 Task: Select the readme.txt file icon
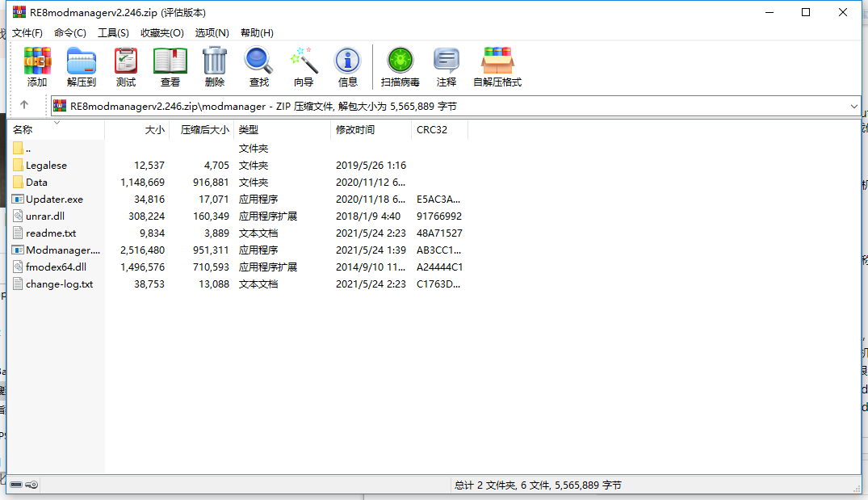click(18, 233)
